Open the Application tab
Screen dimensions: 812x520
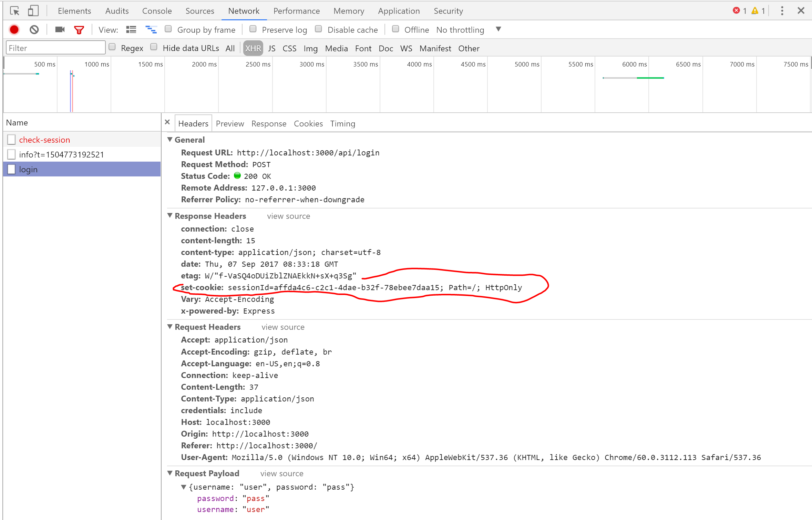[x=399, y=11]
